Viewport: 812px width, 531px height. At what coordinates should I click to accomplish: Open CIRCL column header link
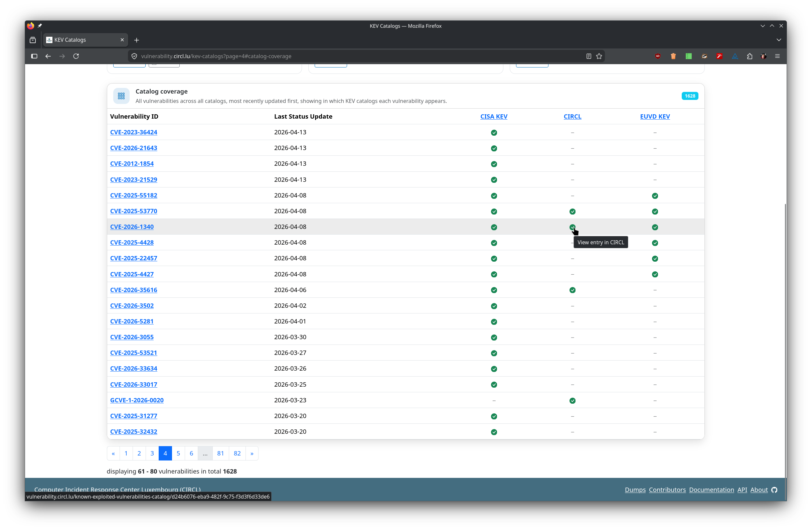(x=572, y=116)
